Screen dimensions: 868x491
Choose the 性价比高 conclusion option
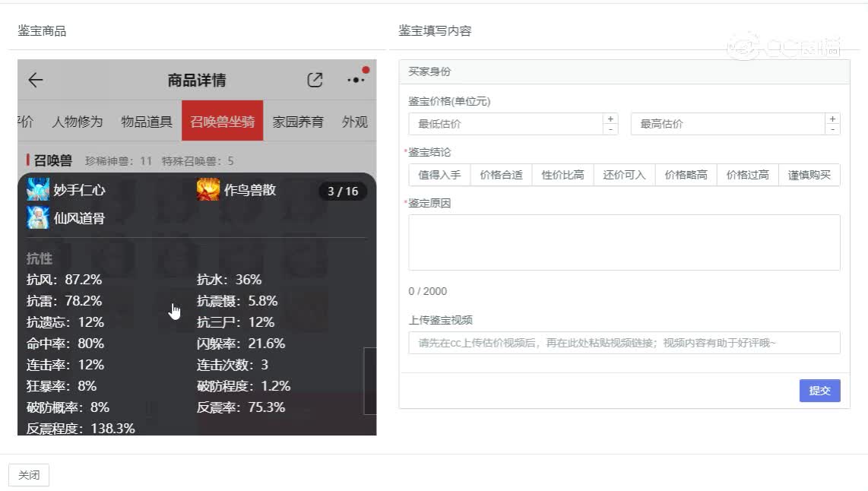[x=563, y=175]
